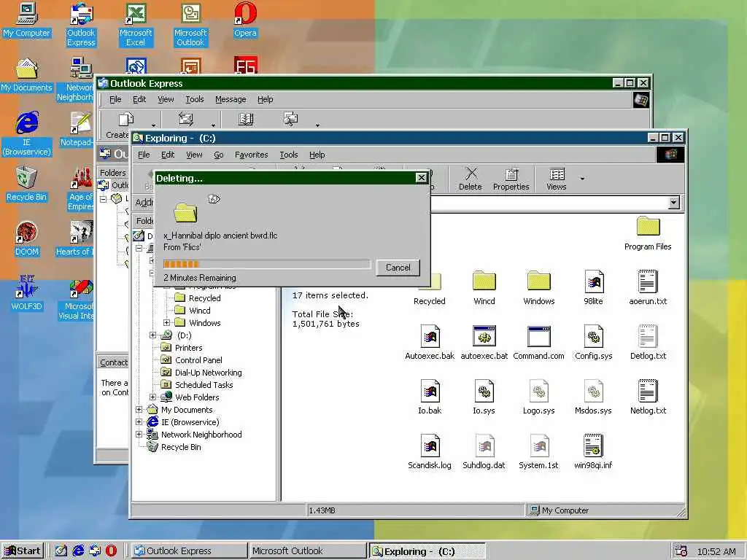Image resolution: width=747 pixels, height=560 pixels.
Task: Click the system tray clock
Action: point(716,551)
